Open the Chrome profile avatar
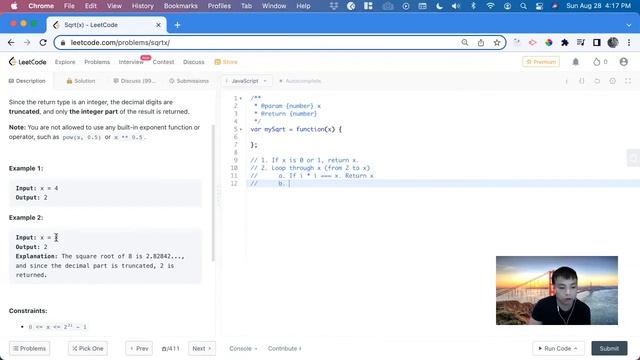This screenshot has height=360, width=640. (613, 42)
